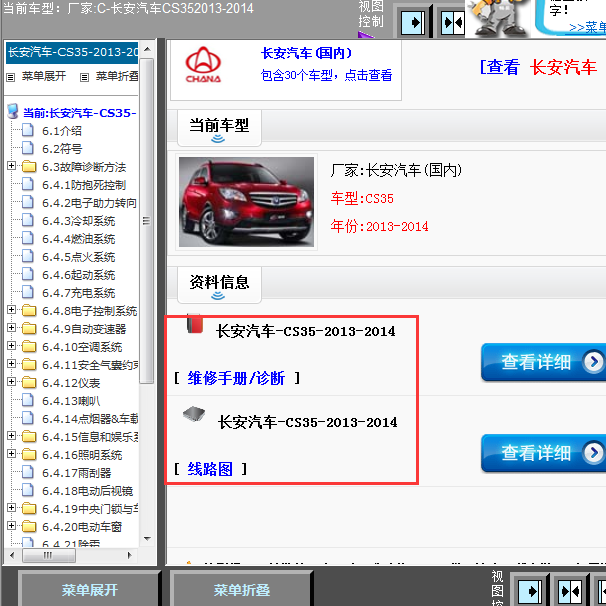This screenshot has width=606, height=606.
Task: Click bottom 菜单折叠 button
Action: [242, 589]
